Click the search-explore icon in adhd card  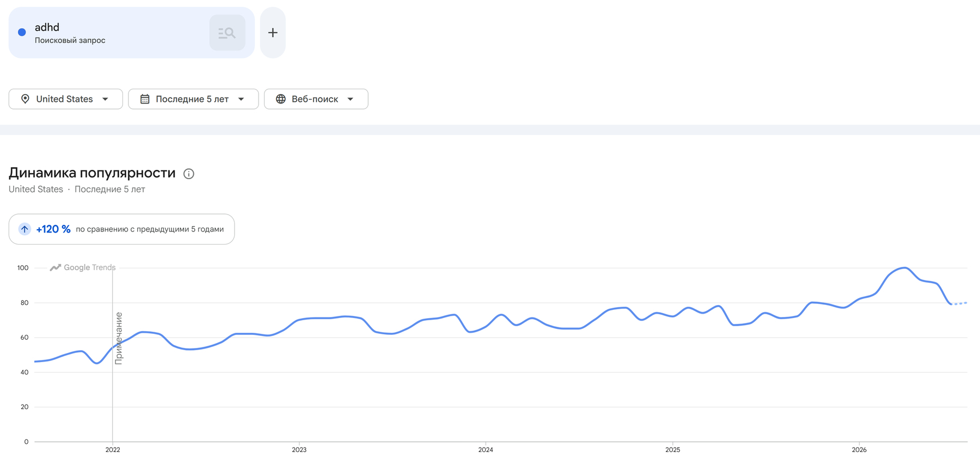click(227, 33)
